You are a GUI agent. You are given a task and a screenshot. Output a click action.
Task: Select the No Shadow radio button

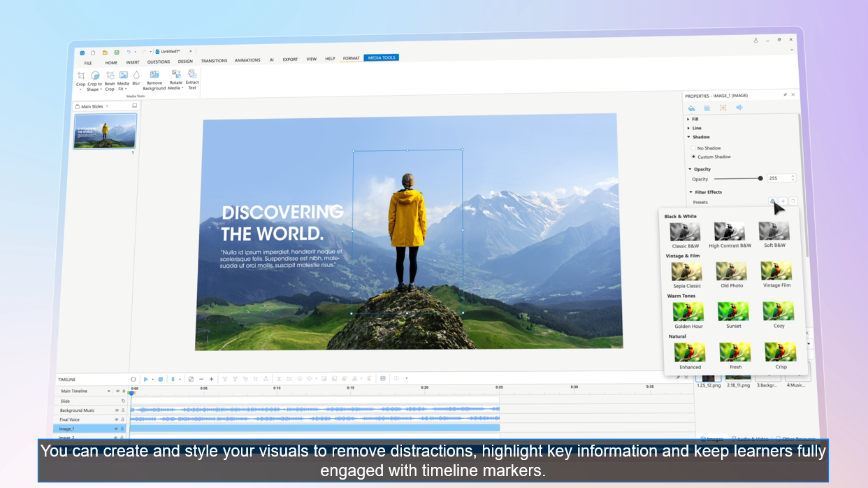(693, 148)
